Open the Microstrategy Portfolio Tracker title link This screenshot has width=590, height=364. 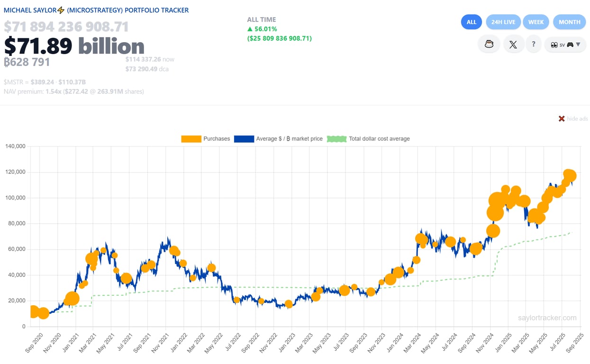click(x=95, y=9)
